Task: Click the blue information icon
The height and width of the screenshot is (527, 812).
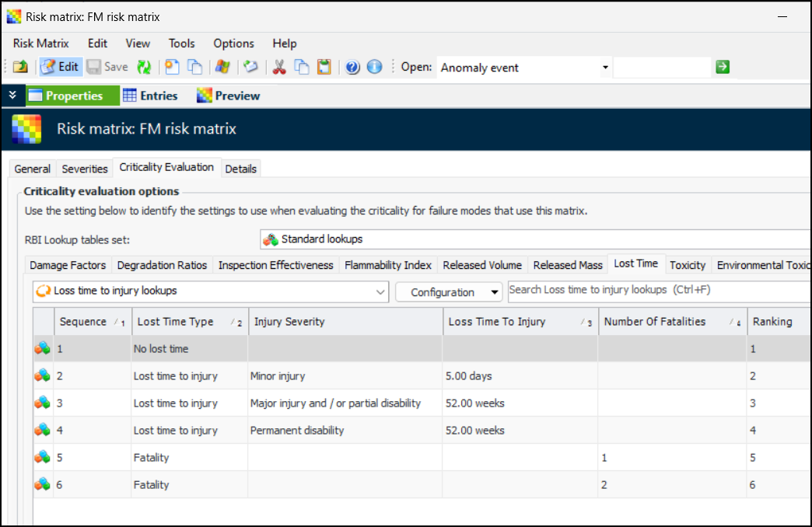Action: (x=374, y=67)
